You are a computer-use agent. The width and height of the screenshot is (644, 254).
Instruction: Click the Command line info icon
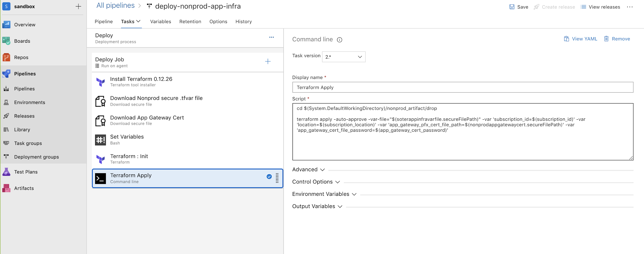(x=340, y=40)
